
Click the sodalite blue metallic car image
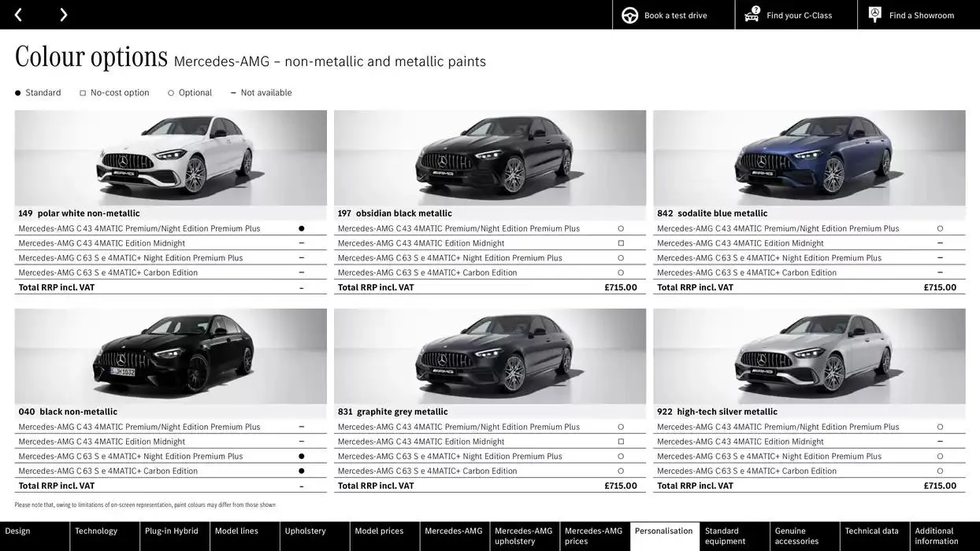click(x=808, y=156)
